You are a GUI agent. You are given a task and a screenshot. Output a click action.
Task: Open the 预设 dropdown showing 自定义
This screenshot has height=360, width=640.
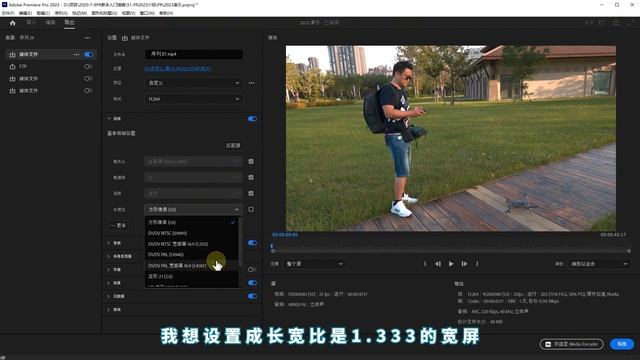(x=193, y=83)
